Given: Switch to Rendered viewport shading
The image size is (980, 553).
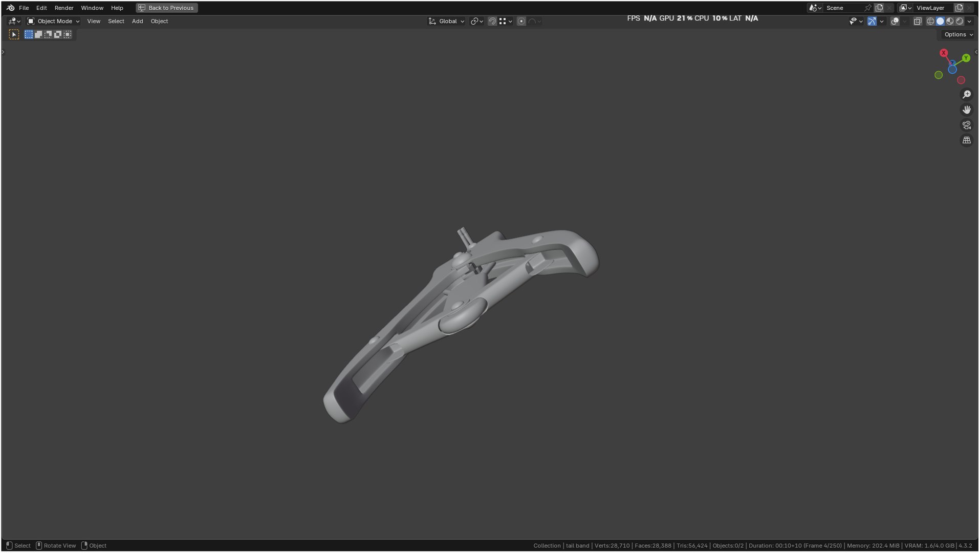Looking at the screenshot, I should click(x=960, y=21).
